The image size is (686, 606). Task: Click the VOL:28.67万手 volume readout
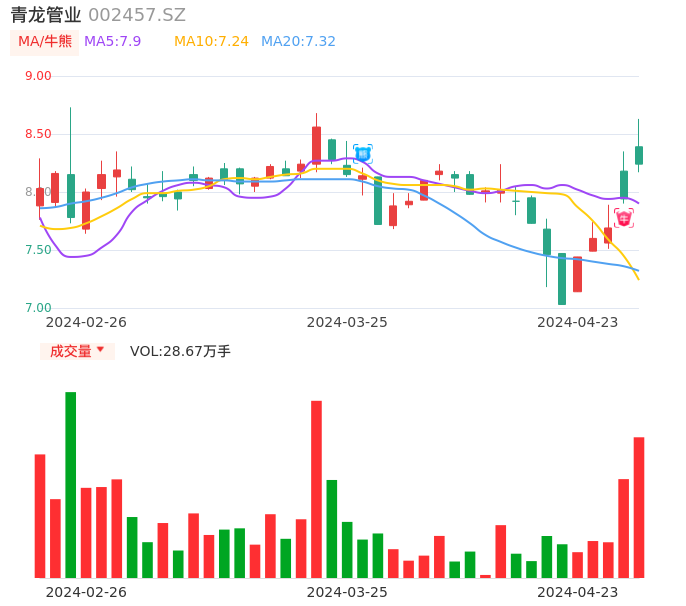pos(180,351)
